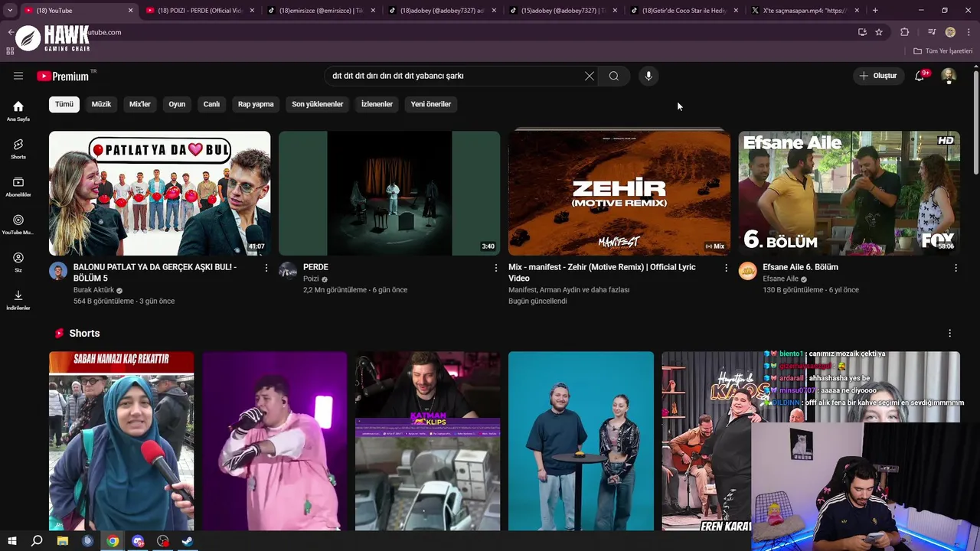
Task: Select the Yeni öneriler filter chip
Action: [x=431, y=104]
